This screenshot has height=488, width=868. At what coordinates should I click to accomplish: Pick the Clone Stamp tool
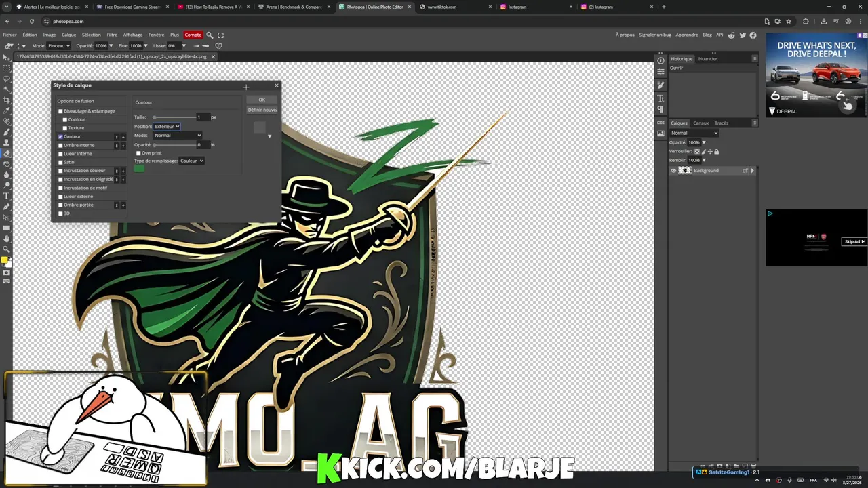[x=7, y=142]
